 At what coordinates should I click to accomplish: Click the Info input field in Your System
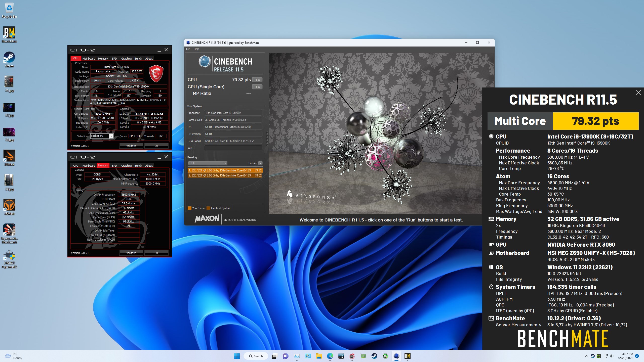(233, 148)
